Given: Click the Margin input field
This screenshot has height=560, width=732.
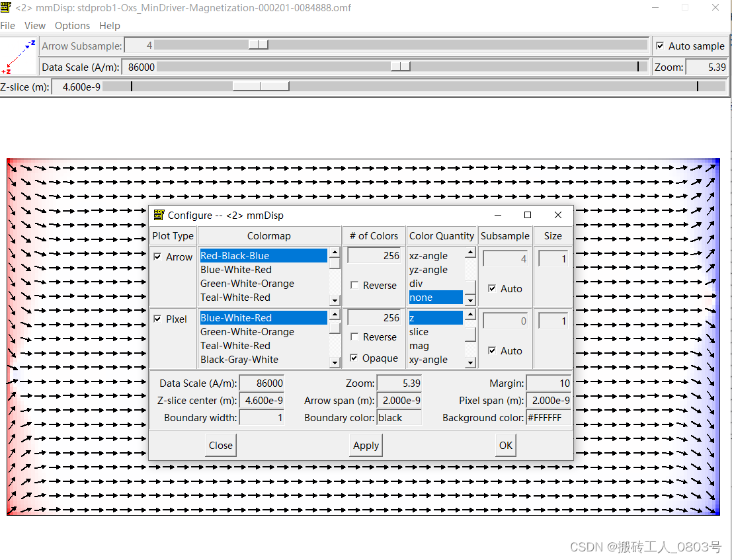Looking at the screenshot, I should click(x=549, y=383).
